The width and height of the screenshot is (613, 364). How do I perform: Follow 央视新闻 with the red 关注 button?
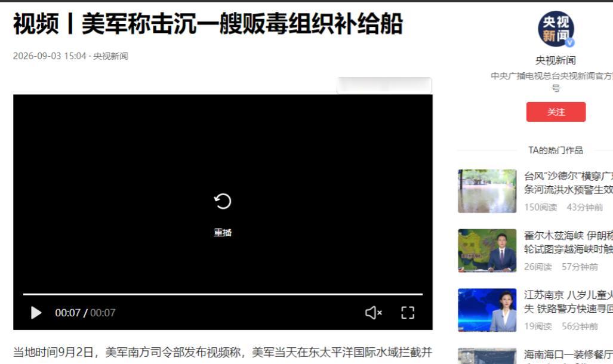(x=556, y=112)
